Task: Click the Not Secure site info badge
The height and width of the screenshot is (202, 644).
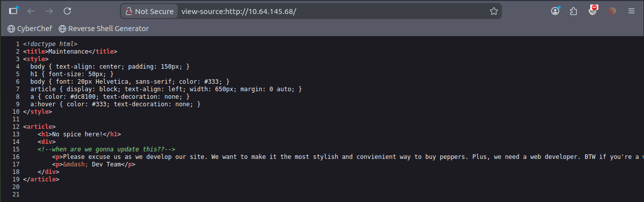Action: click(150, 11)
